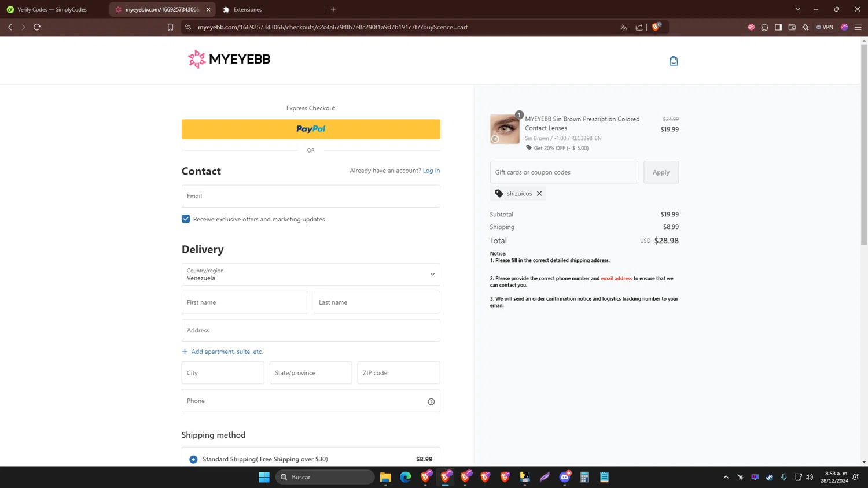The image size is (868, 488).
Task: Uncheck Receive exclusive offers and marketing updates
Action: (x=186, y=219)
